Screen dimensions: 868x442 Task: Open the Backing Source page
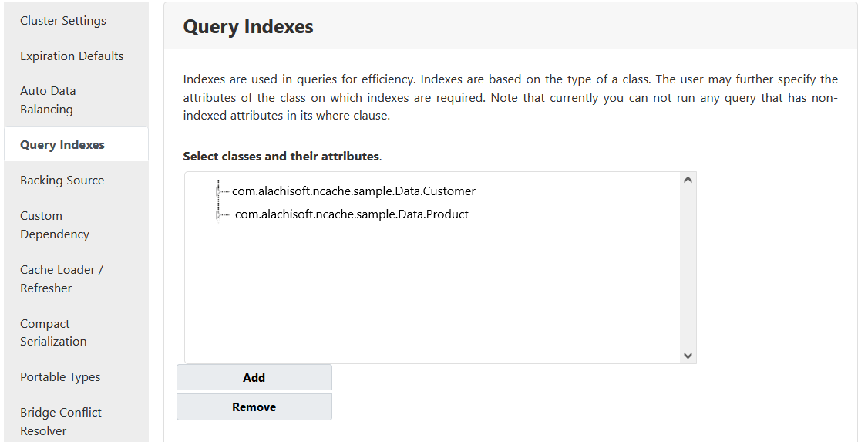coord(62,181)
